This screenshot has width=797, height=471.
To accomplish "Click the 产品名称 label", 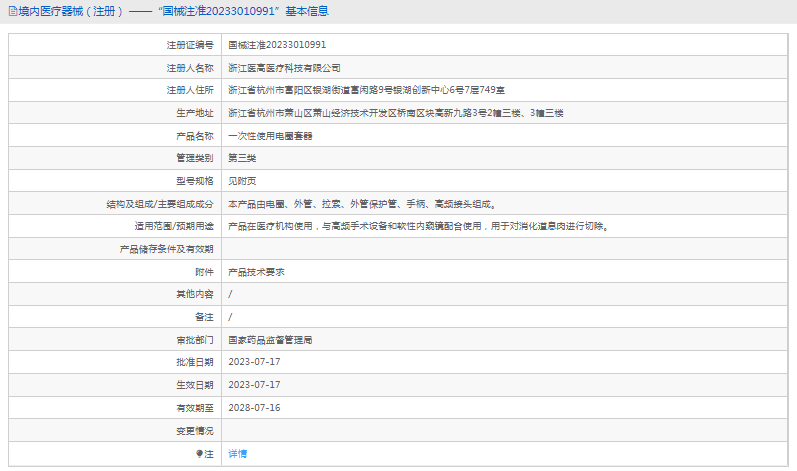I will tap(195, 136).
